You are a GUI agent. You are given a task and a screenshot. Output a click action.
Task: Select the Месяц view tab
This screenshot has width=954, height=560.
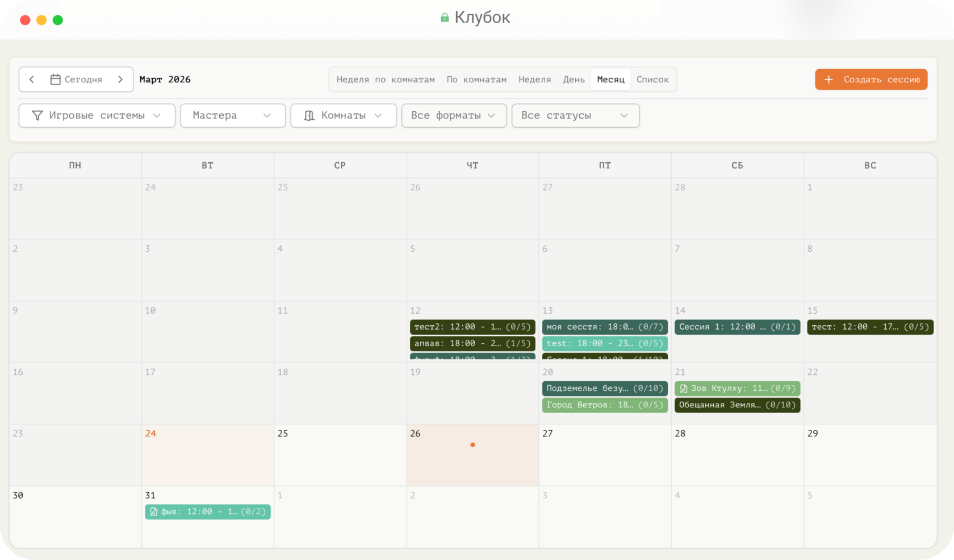click(611, 79)
